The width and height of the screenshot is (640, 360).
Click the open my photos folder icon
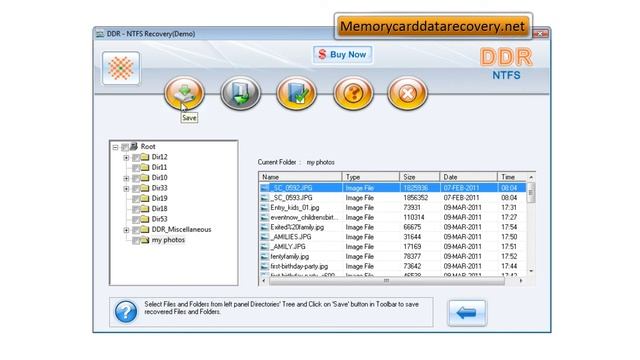pyautogui.click(x=144, y=240)
